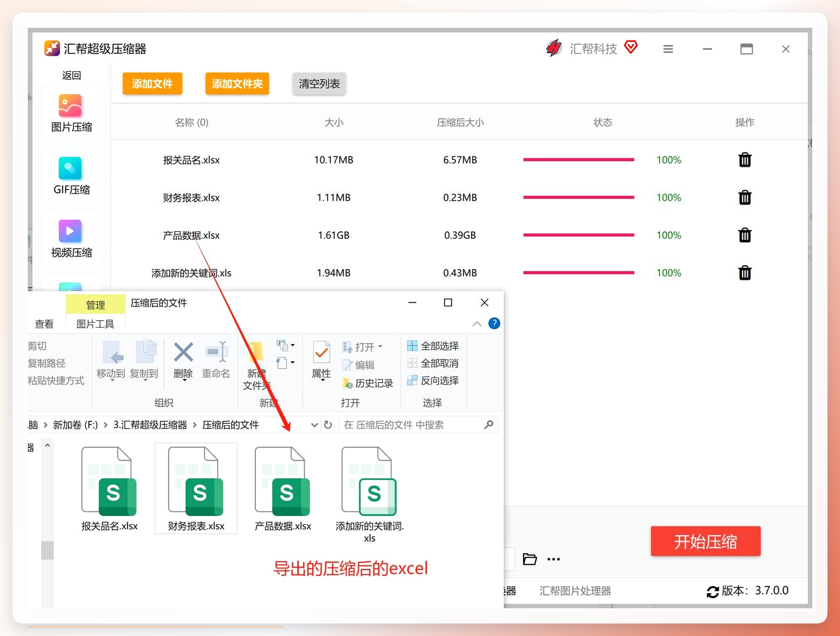Click the three-dots browse path button
Viewport: 840px width, 636px height.
pos(554,560)
